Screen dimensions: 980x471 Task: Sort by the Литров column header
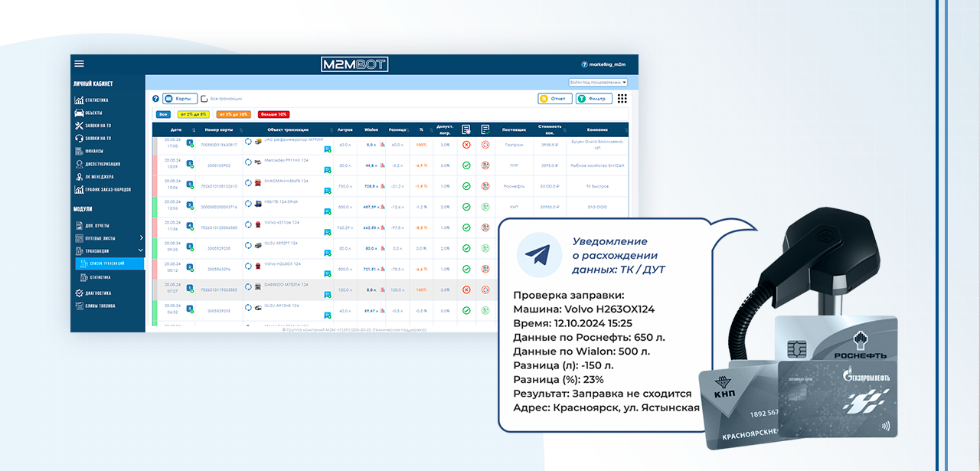click(345, 129)
